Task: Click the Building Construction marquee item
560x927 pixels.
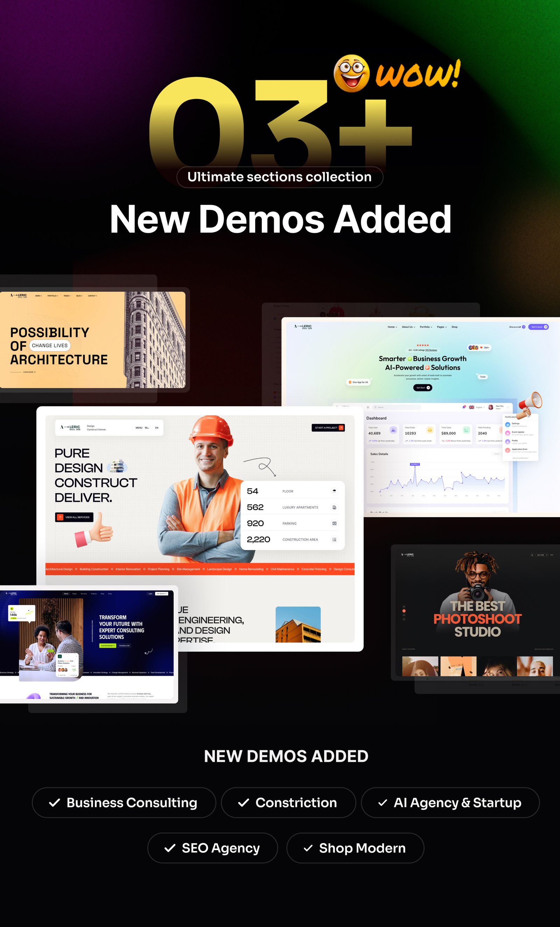Action: coord(94,569)
